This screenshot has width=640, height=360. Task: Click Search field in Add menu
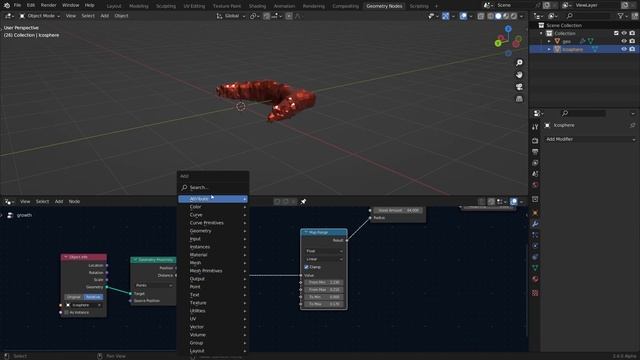click(213, 187)
